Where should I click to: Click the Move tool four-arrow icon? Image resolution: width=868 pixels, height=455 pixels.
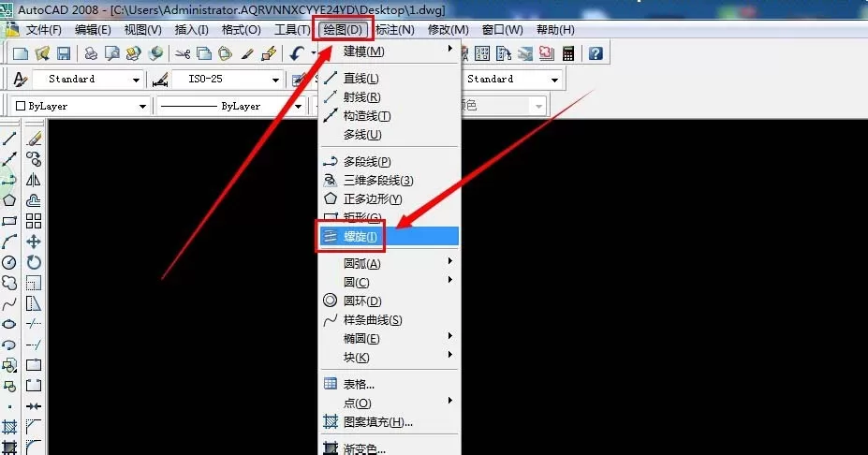point(34,242)
